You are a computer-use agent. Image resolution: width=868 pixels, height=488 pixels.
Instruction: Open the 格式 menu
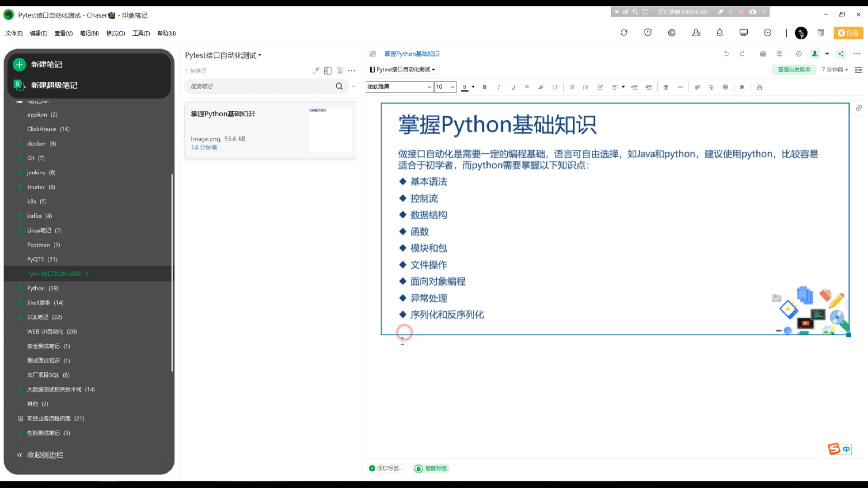point(115,33)
